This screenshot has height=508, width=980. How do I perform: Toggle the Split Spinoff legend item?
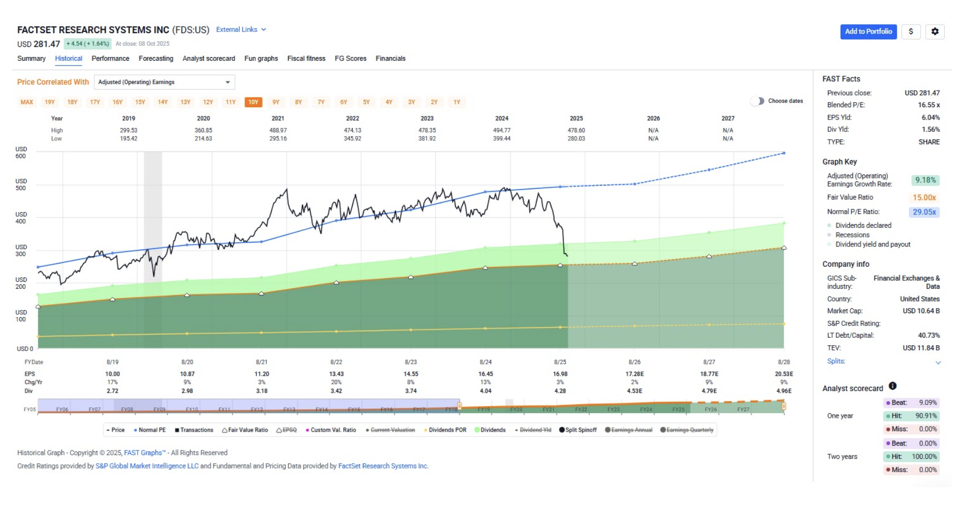(x=578, y=430)
